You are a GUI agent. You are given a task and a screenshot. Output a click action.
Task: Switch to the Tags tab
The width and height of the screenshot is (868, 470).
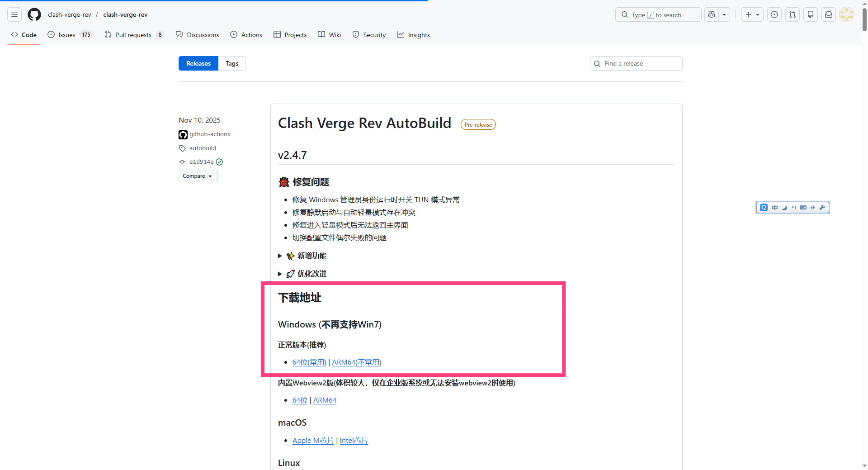(x=231, y=63)
